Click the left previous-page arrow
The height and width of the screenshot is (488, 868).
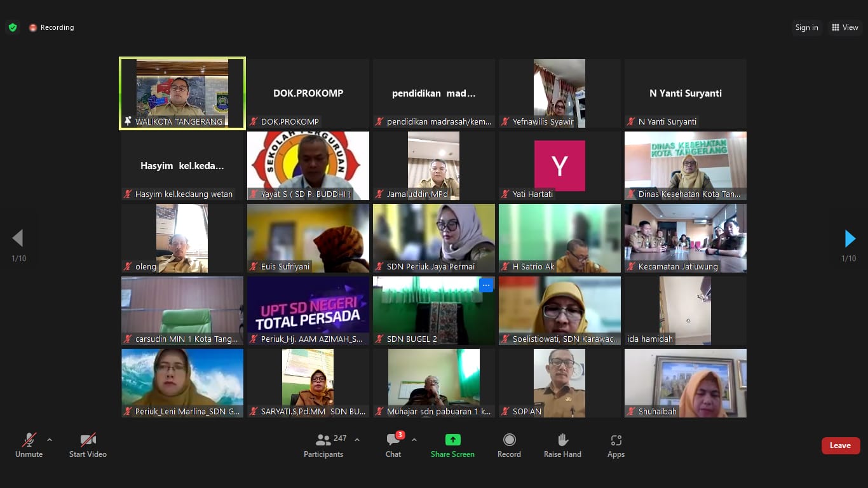click(18, 238)
